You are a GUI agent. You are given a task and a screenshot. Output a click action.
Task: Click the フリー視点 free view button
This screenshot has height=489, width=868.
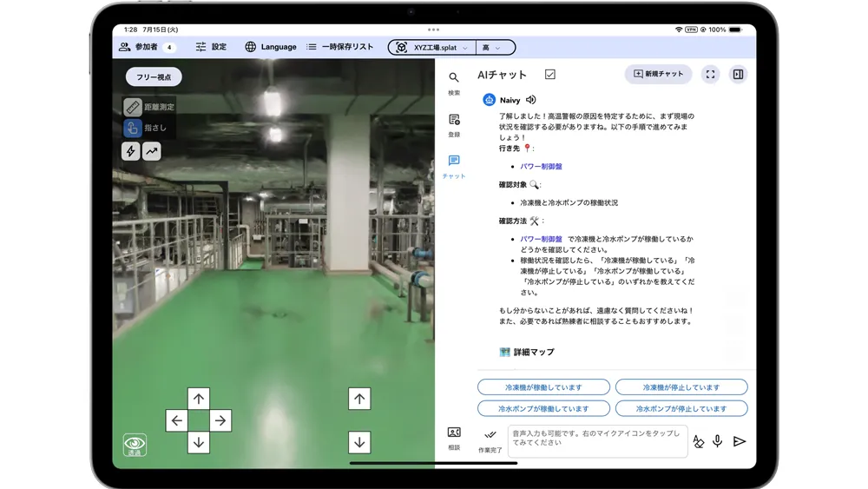[154, 77]
